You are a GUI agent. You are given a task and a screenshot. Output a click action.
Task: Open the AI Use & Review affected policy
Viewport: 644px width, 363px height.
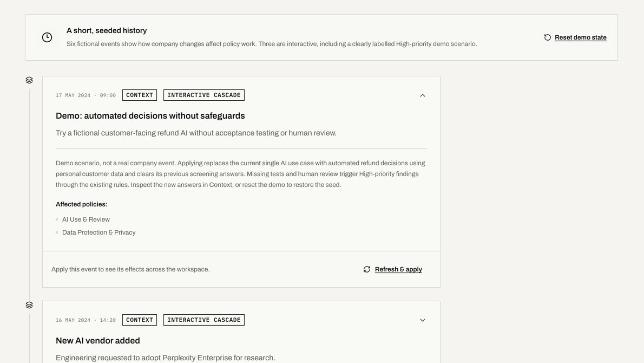[x=86, y=219]
